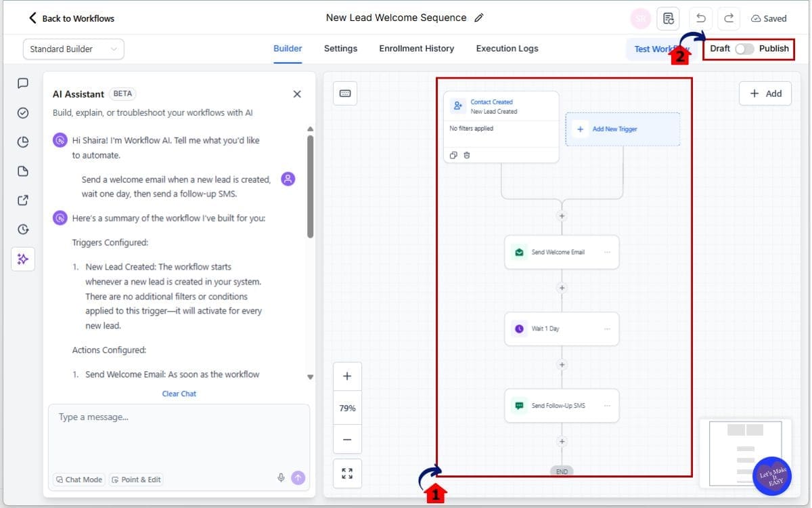This screenshot has height=508, width=812.
Task: Open the AI Assistant sparkle icon in sidebar
Action: 22,259
